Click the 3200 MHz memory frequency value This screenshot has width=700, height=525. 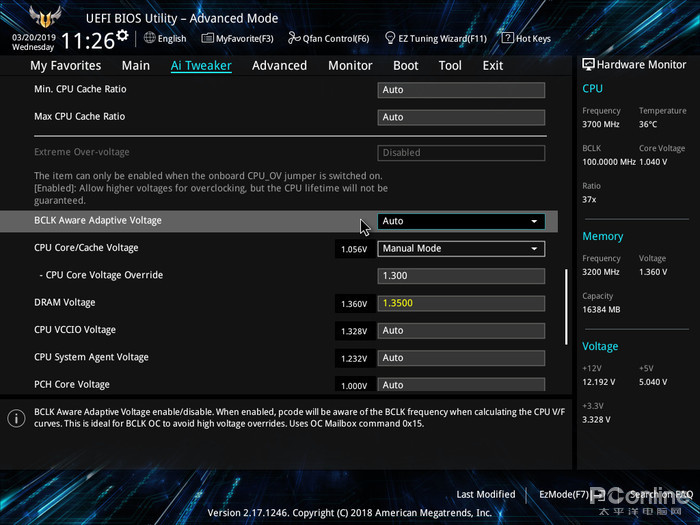point(600,272)
